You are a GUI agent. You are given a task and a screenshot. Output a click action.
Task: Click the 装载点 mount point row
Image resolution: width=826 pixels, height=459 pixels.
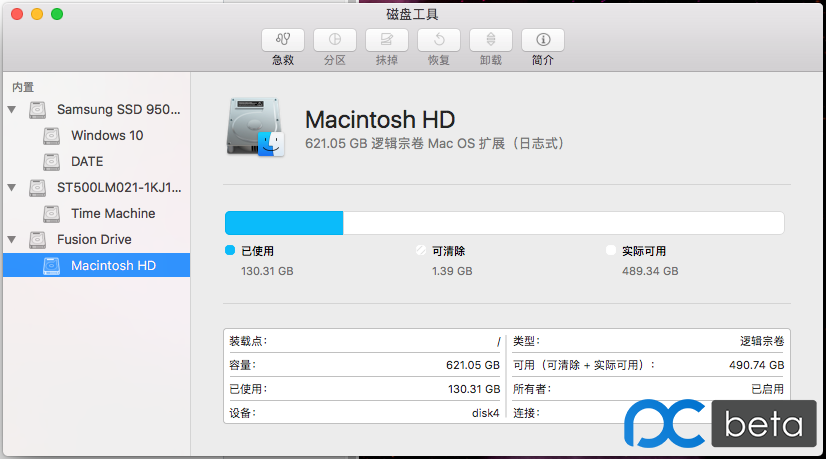coord(365,341)
